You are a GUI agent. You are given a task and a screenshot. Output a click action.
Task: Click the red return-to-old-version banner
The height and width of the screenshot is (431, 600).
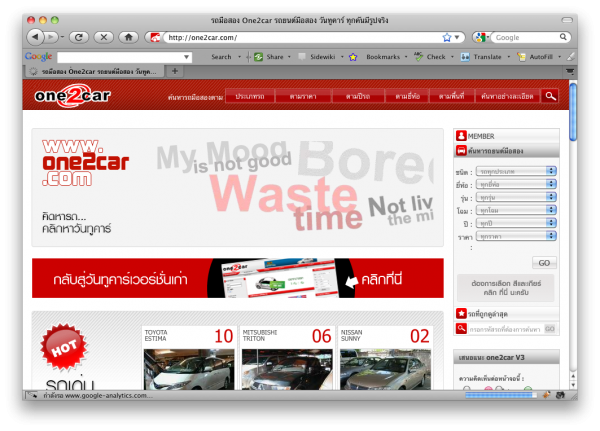pyautogui.click(x=237, y=278)
